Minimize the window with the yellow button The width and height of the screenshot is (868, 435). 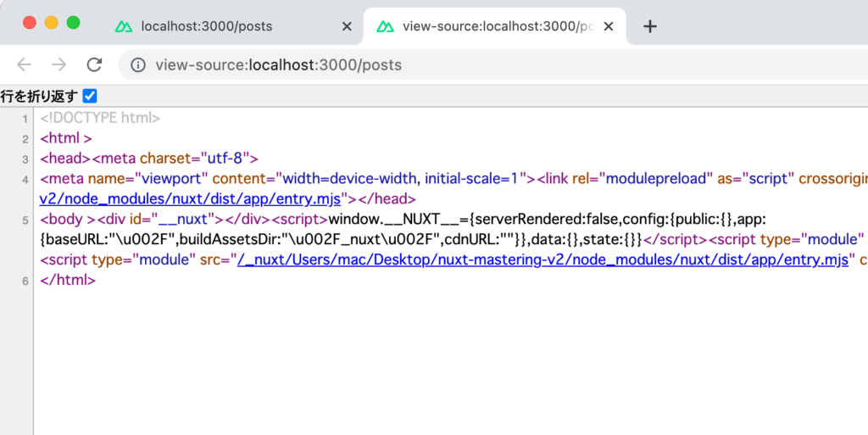51,23
